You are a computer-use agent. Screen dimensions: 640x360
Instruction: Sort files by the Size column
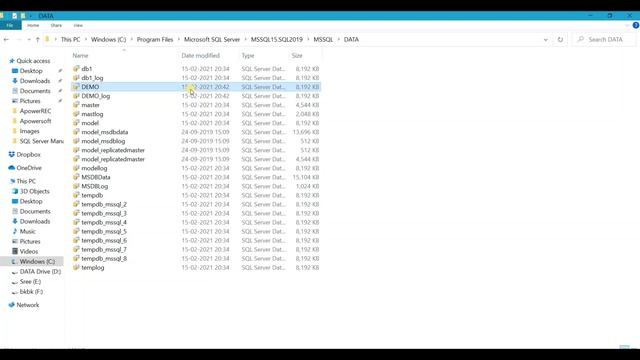click(x=297, y=56)
